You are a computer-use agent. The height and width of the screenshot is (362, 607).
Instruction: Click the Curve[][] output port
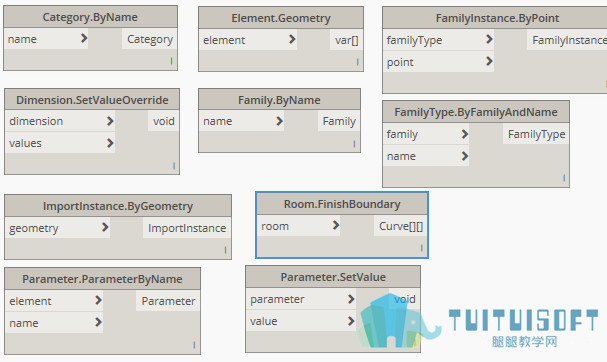coord(401,226)
